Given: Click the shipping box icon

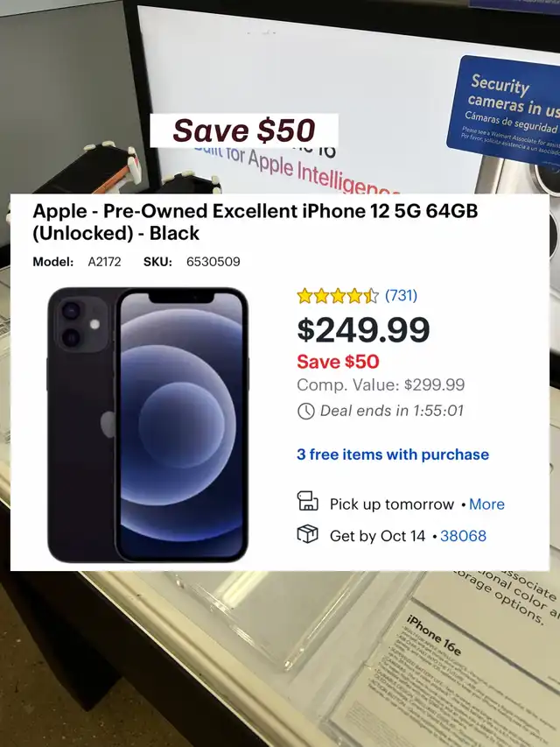Looking at the screenshot, I should tap(308, 533).
